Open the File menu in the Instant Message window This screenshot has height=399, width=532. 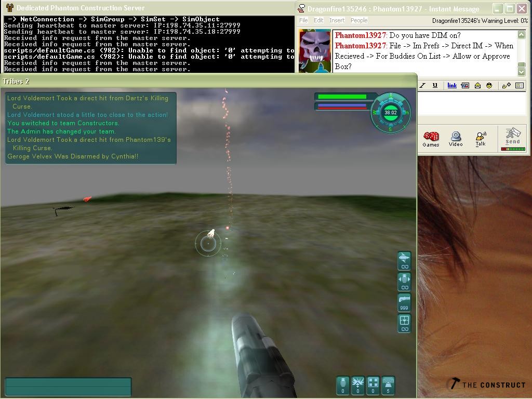(303, 20)
